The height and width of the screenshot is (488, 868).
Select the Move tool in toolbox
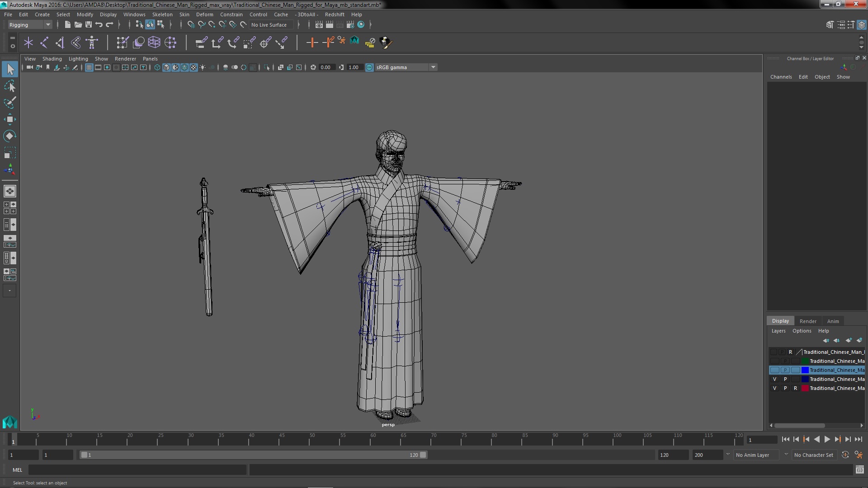(9, 119)
